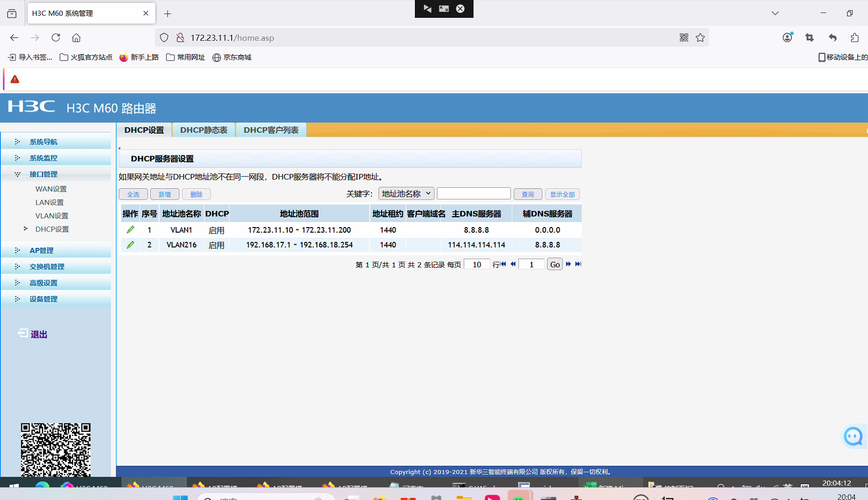
Task: Focus the address bar showing 172.23.11.1/home.asp
Action: (x=431, y=38)
